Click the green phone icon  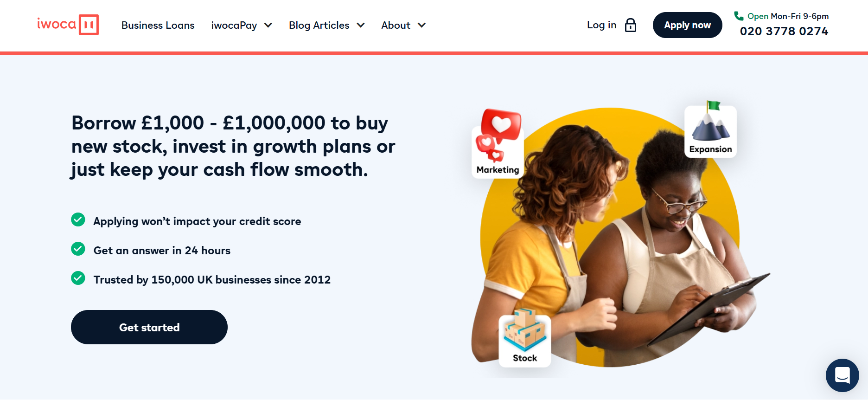(739, 16)
